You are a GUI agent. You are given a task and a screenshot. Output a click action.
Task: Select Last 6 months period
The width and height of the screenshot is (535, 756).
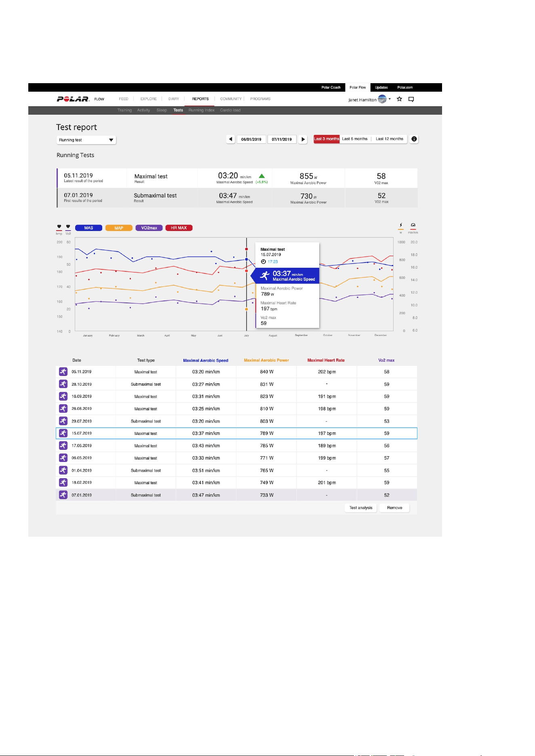(355, 139)
